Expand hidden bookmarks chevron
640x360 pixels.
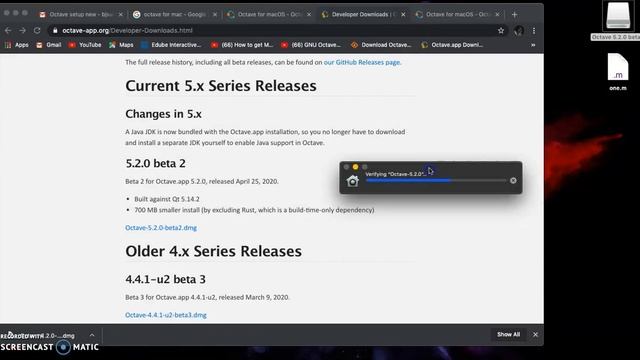533,45
